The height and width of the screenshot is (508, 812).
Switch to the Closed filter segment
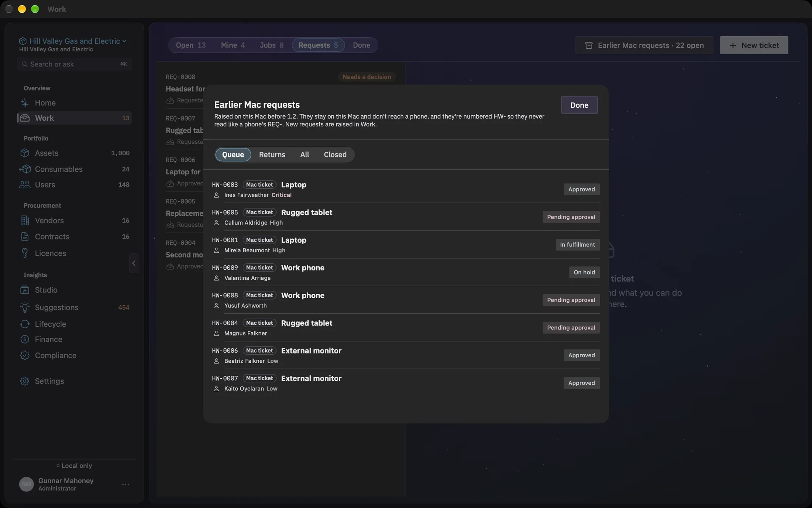(x=335, y=154)
